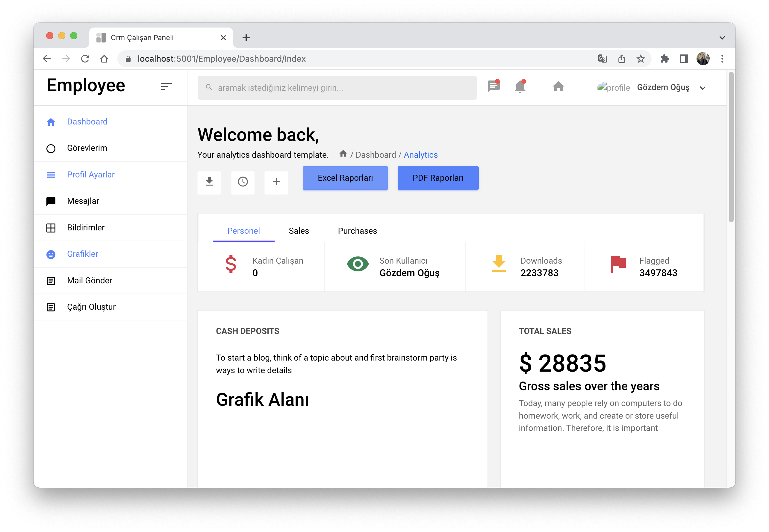Click the Dashboard home icon in sidebar
Screen dimensions: 769x532
tap(51, 122)
